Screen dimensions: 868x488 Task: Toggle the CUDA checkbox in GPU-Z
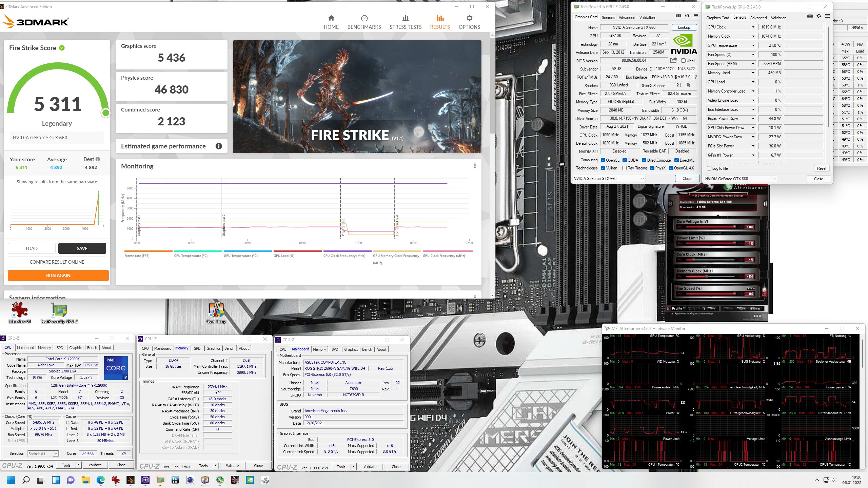[x=625, y=160]
